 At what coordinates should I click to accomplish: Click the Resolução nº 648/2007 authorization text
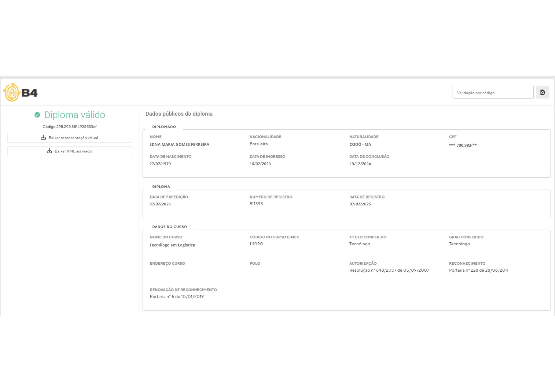tap(389, 270)
